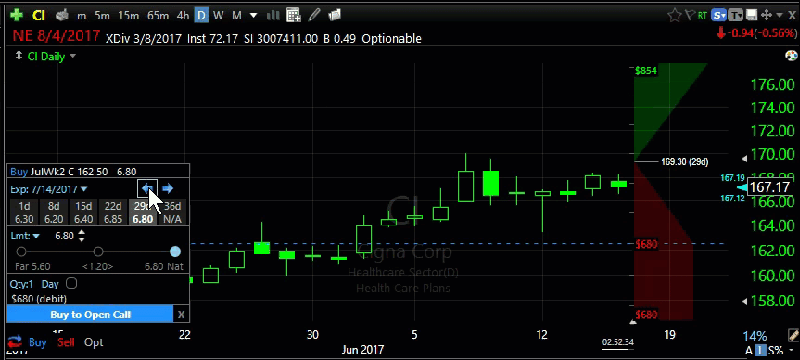Click the color palette icon
800x360 pixels.
791,56
